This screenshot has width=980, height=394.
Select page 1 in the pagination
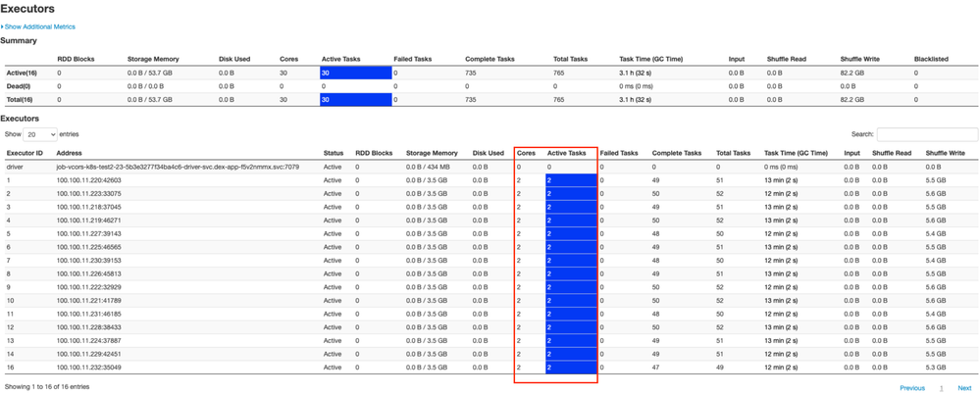point(941,388)
